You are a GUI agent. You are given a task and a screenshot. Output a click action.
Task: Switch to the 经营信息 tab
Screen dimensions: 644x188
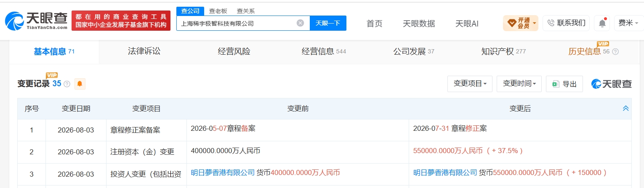[x=324, y=52]
